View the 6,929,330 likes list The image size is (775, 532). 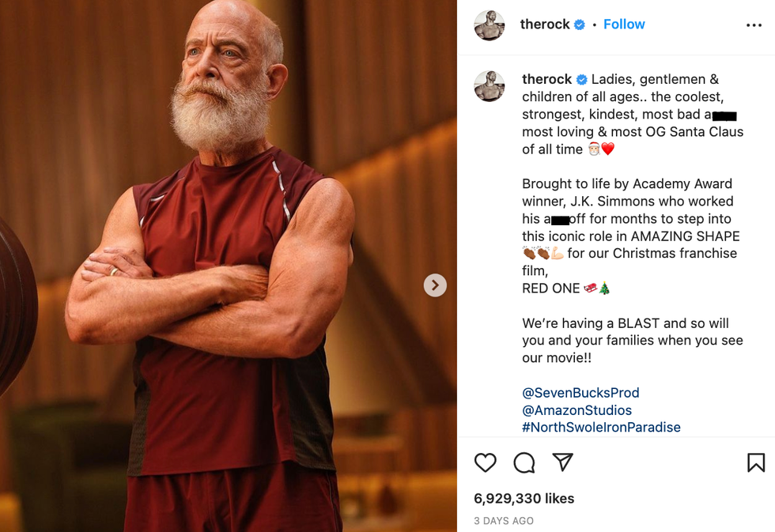click(x=524, y=499)
